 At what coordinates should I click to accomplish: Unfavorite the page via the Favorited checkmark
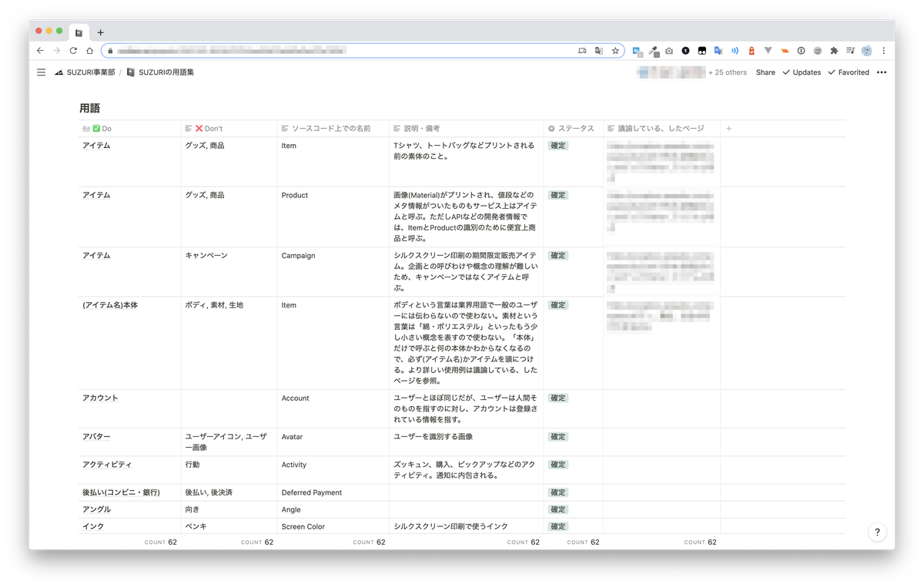point(831,72)
